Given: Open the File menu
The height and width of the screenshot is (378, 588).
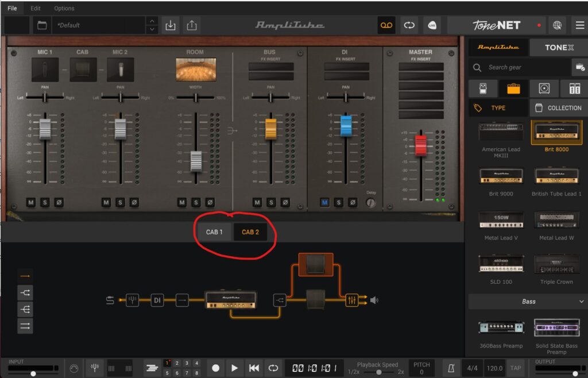Looking at the screenshot, I should pos(12,8).
